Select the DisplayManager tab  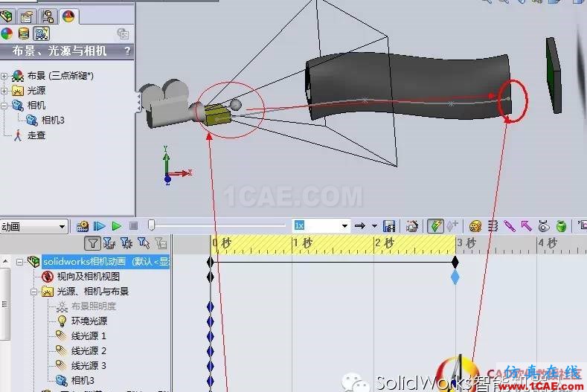68,16
